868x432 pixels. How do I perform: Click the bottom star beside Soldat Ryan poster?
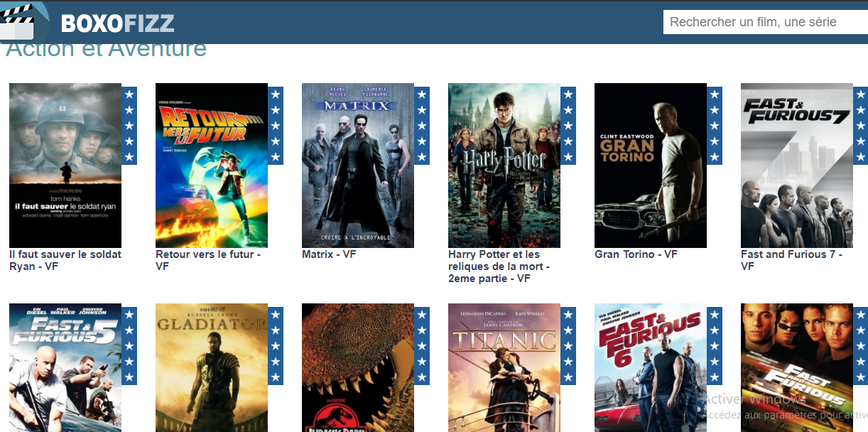tap(129, 156)
